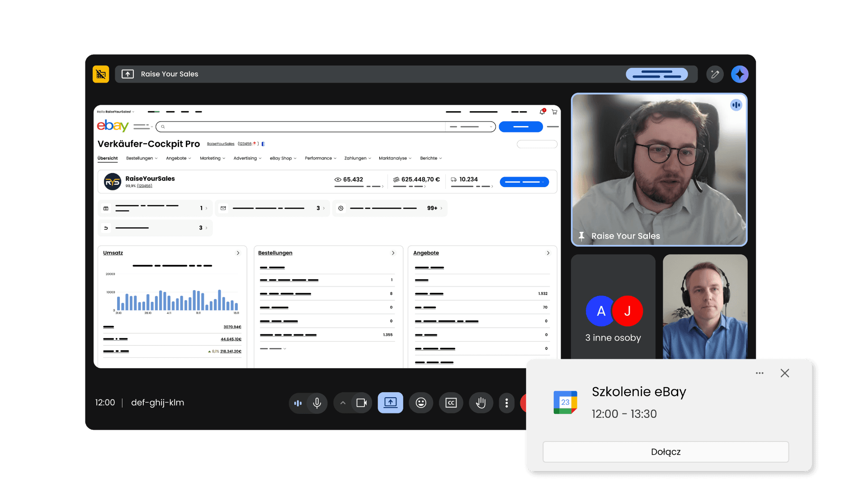
Task: Click the revenue figure 625.448,70 €
Action: pos(420,179)
